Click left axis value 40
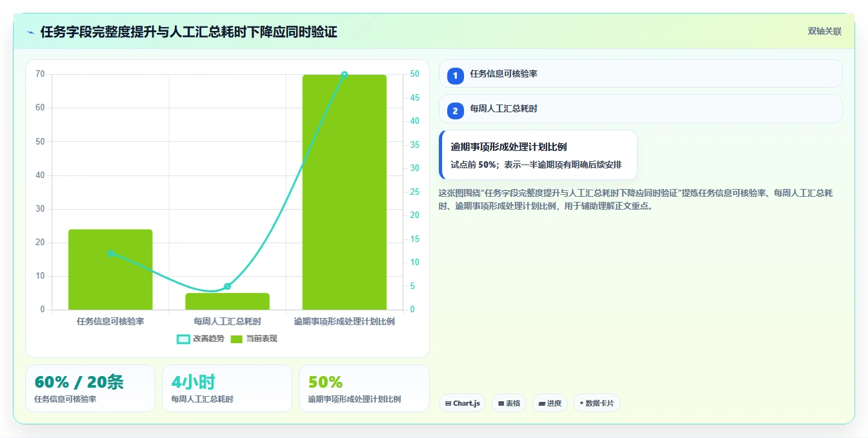Image resolution: width=868 pixels, height=438 pixels. [40, 175]
